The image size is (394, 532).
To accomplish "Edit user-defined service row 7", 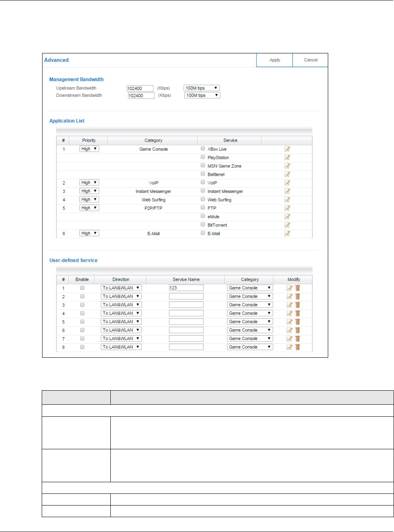I will [290, 338].
